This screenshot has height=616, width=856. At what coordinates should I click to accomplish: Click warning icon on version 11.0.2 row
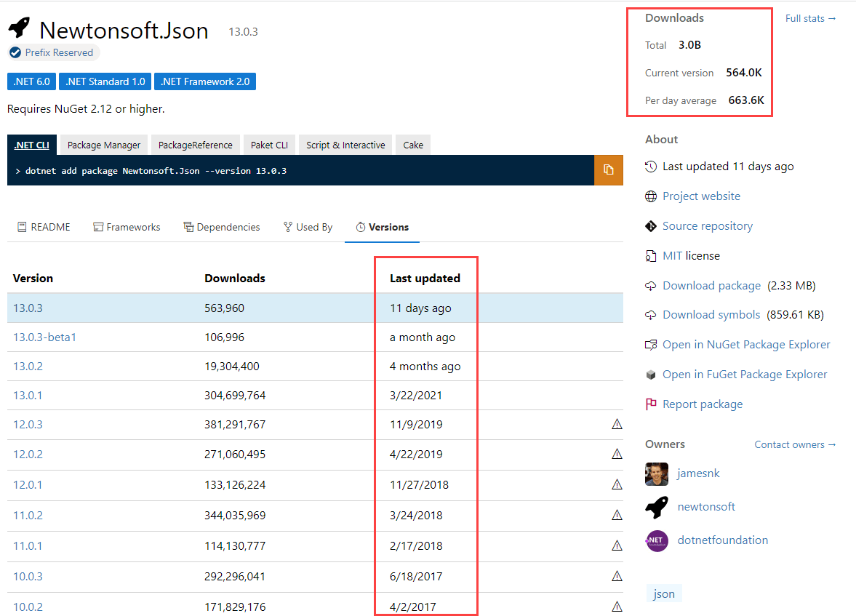[617, 515]
